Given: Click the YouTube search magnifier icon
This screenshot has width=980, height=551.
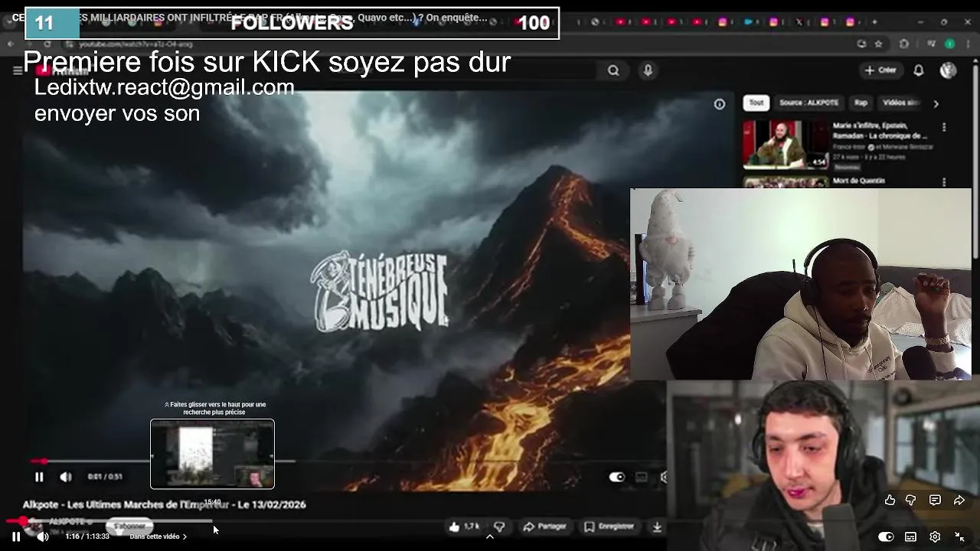Looking at the screenshot, I should [613, 70].
